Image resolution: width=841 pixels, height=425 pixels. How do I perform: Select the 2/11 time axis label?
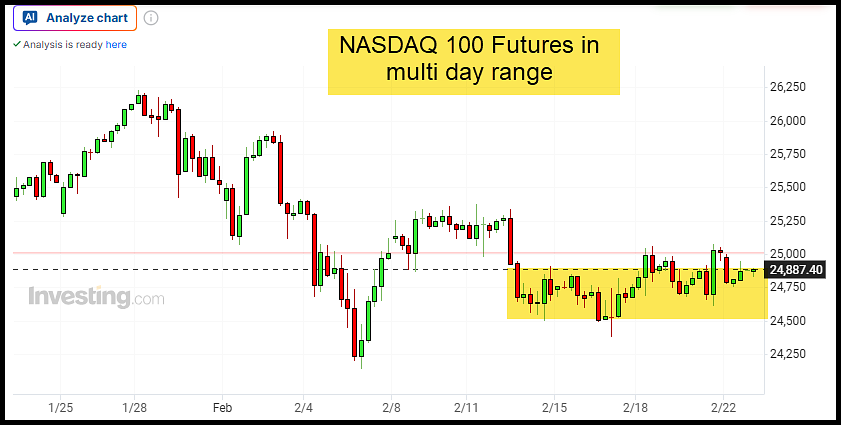[467, 408]
